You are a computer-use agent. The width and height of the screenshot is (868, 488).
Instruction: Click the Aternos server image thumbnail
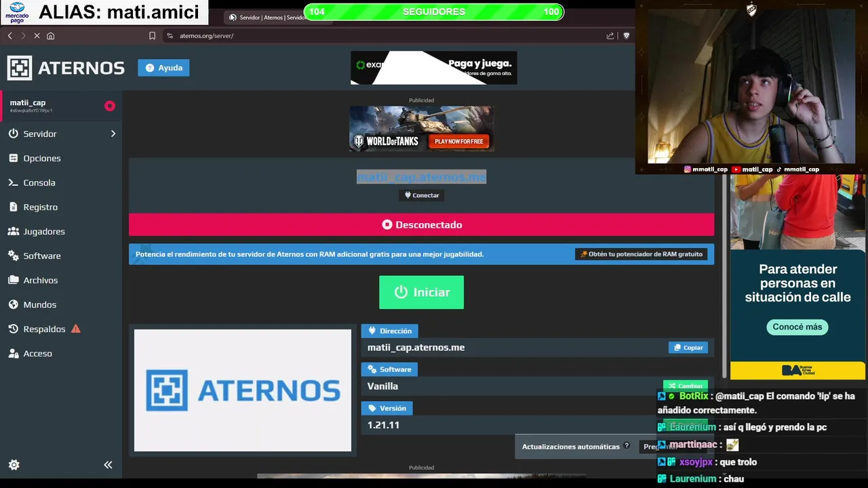point(243,390)
